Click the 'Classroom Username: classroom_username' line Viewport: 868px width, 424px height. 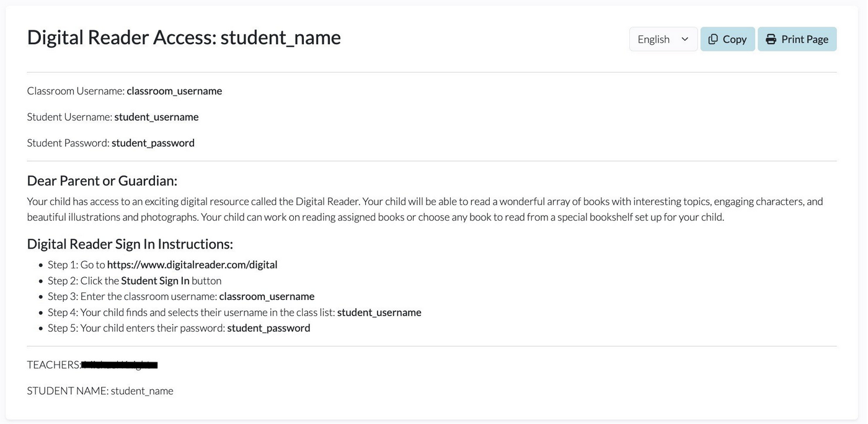pyautogui.click(x=125, y=91)
